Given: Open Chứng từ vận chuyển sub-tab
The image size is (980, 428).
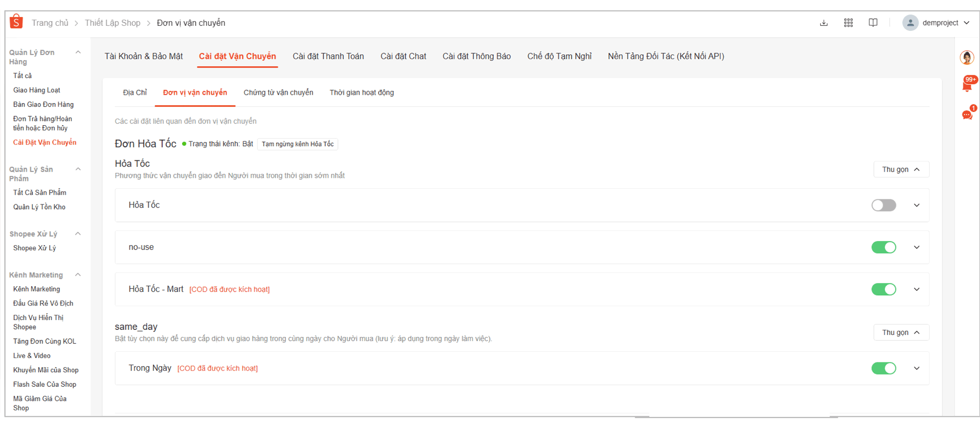Looking at the screenshot, I should click(278, 92).
